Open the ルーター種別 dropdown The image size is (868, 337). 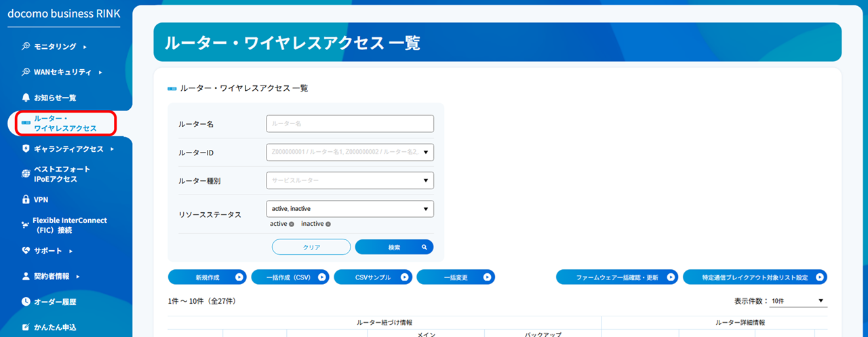350,181
